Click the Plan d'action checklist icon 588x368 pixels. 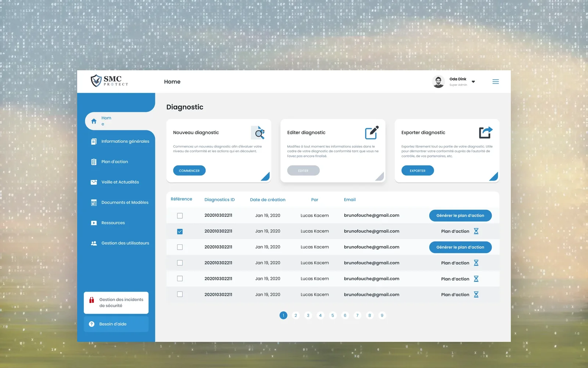tap(94, 162)
